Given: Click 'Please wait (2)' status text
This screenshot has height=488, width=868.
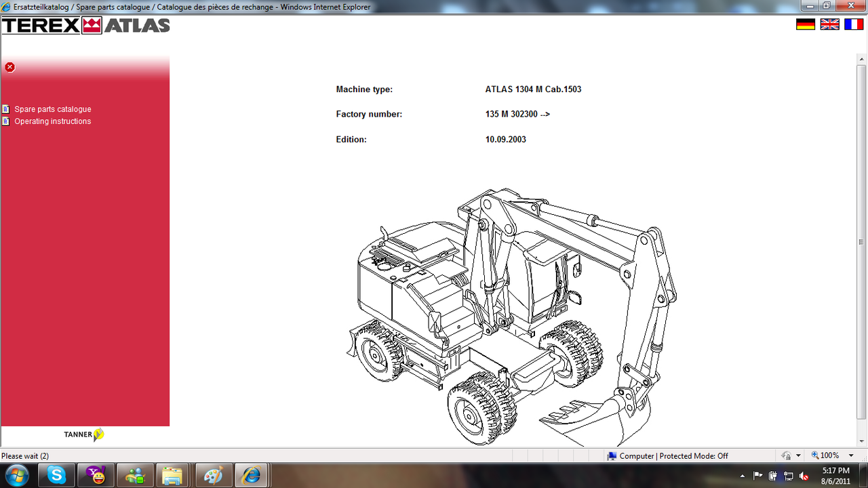Looking at the screenshot, I should [26, 456].
